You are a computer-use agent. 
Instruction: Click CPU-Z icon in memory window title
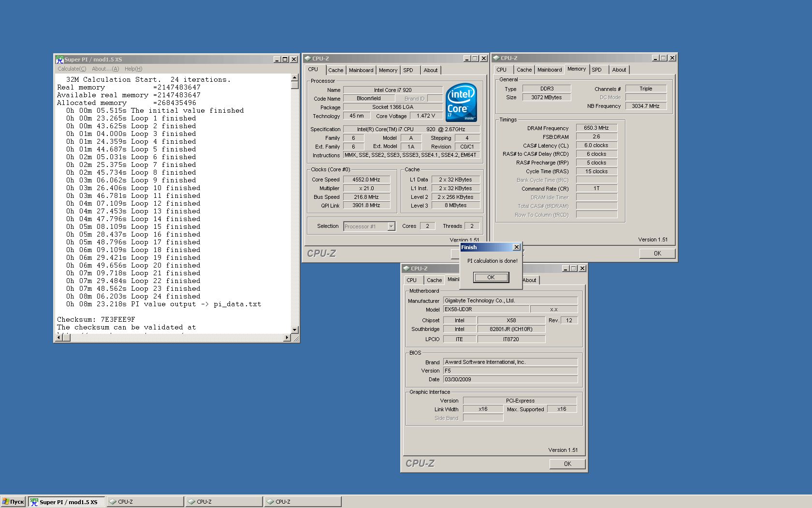tap(496, 58)
